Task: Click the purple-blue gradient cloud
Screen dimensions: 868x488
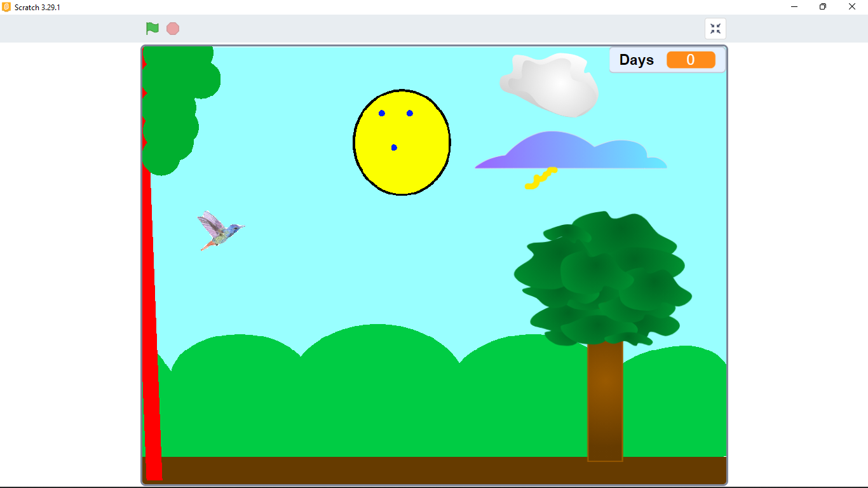Action: click(571, 151)
